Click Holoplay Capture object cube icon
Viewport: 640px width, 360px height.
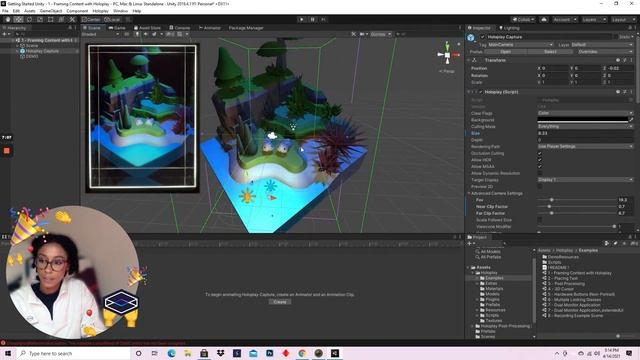[471, 38]
